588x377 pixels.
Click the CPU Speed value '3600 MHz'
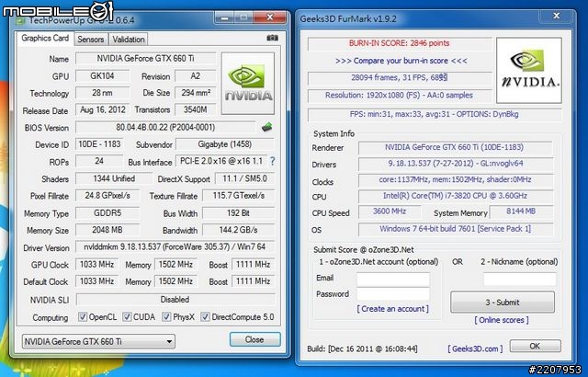coord(390,211)
